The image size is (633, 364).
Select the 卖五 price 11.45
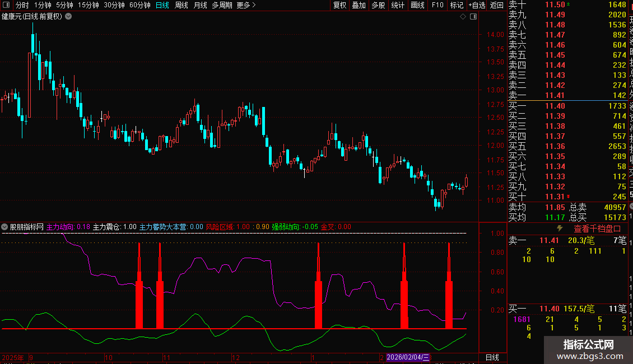tap(555, 55)
